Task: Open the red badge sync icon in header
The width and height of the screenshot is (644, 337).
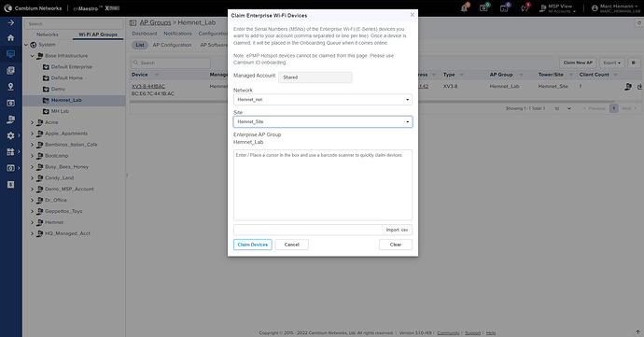Action: pos(525,7)
